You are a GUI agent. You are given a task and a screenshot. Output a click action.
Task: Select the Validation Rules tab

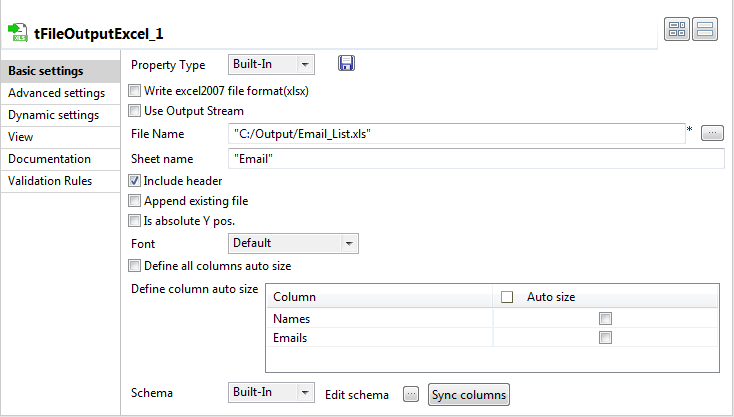50,181
